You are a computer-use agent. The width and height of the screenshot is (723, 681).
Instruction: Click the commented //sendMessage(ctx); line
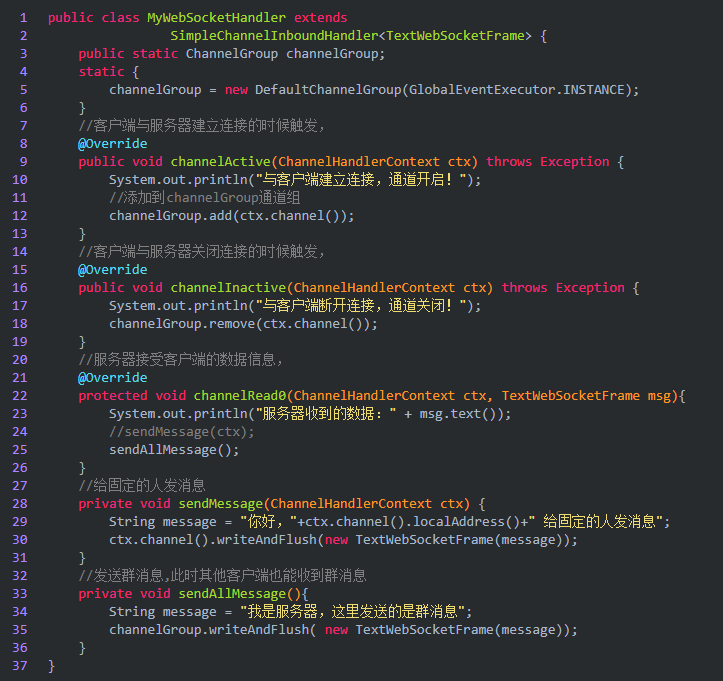pos(182,432)
